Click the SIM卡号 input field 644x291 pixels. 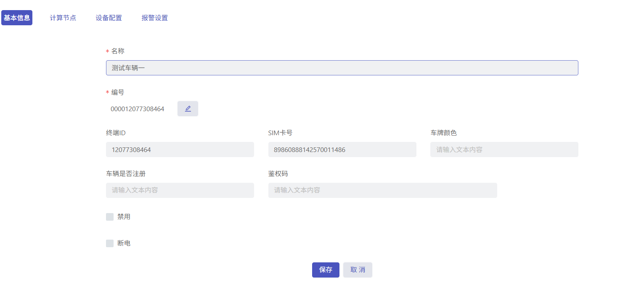(x=342, y=150)
